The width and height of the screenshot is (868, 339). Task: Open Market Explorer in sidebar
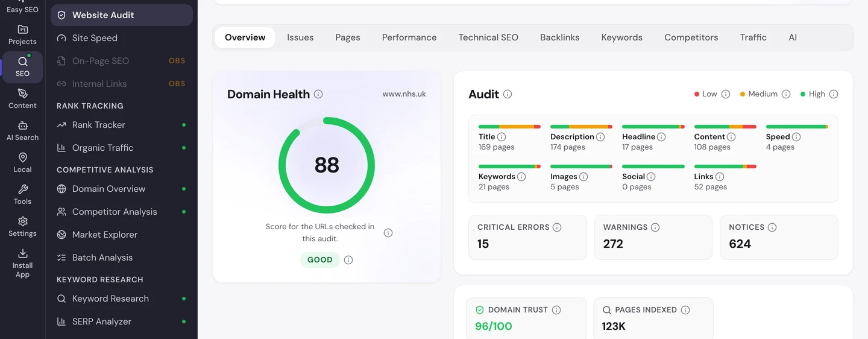pos(122,235)
